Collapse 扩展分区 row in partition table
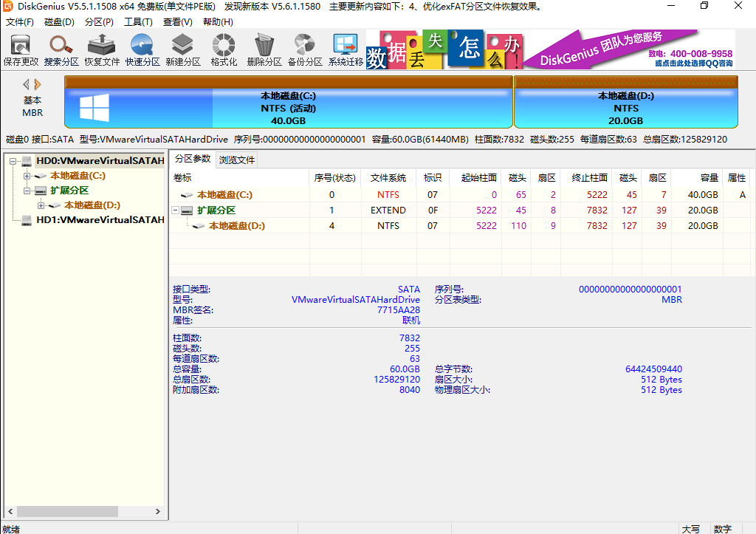Screen dimensions: 756x534 (x=176, y=210)
